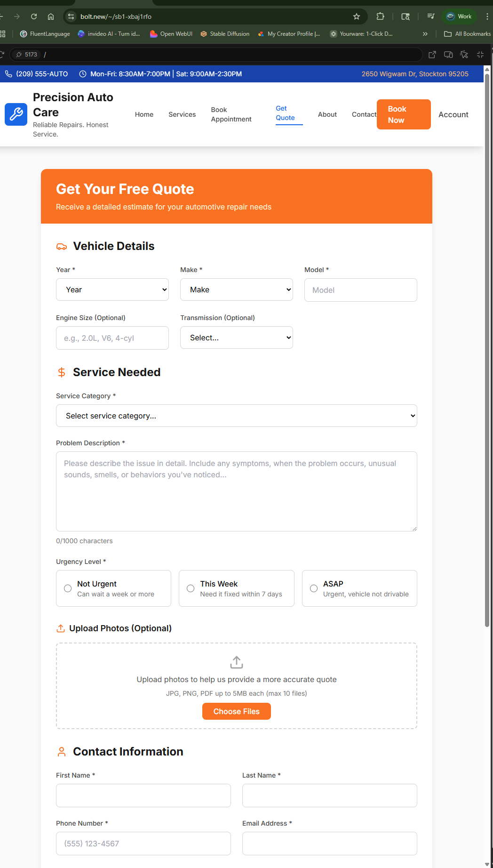Open the Yourware bookmark
The height and width of the screenshot is (868, 493).
(361, 34)
